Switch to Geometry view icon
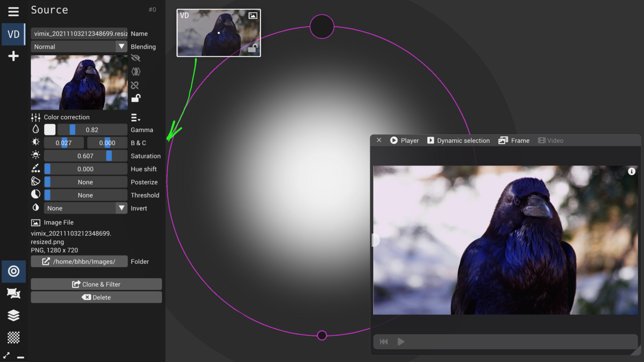Image resolution: width=644 pixels, height=362 pixels. pos(14,293)
